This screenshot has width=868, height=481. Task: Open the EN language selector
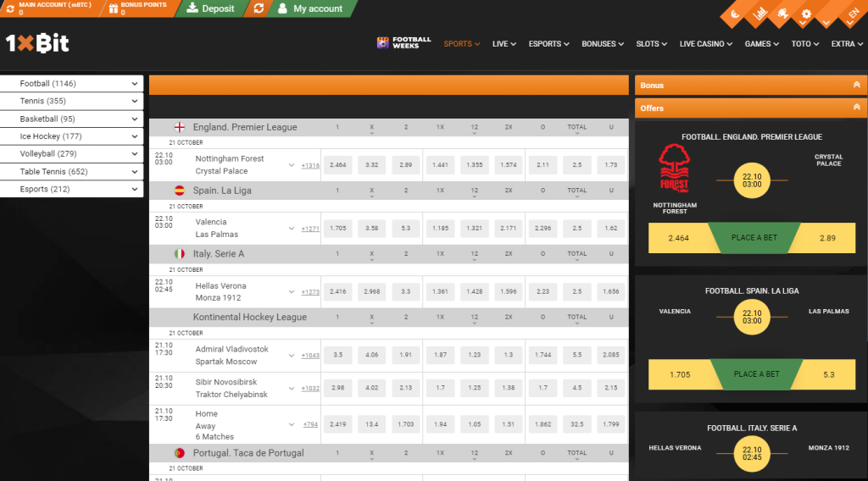[853, 14]
